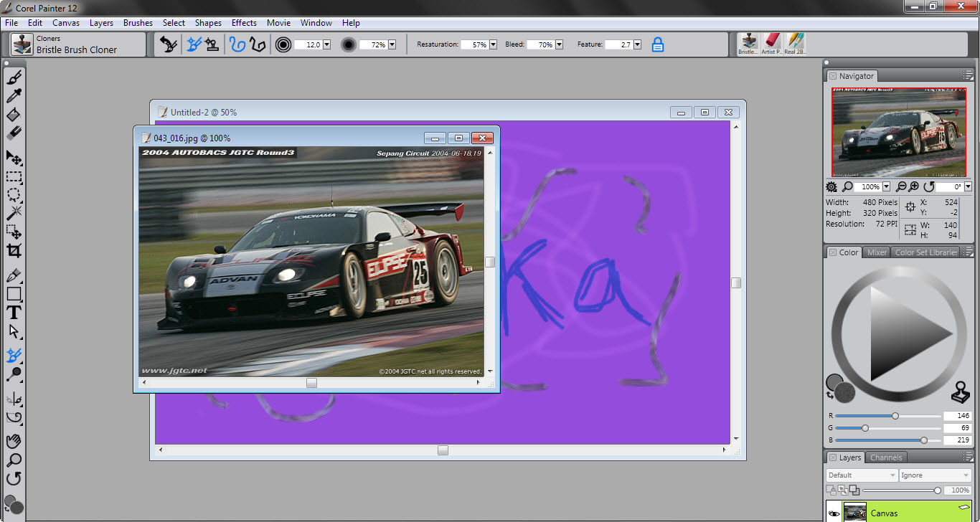Click the R color slider handle

coord(895,416)
